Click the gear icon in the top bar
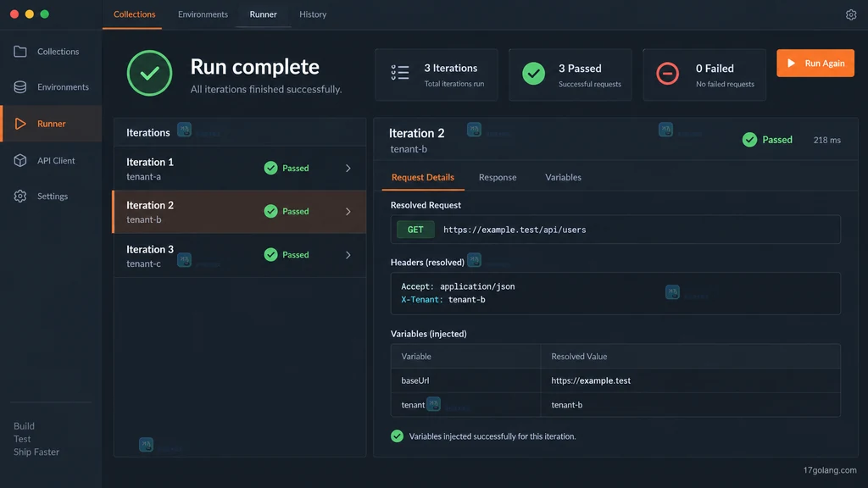Image resolution: width=868 pixels, height=488 pixels. [x=851, y=15]
